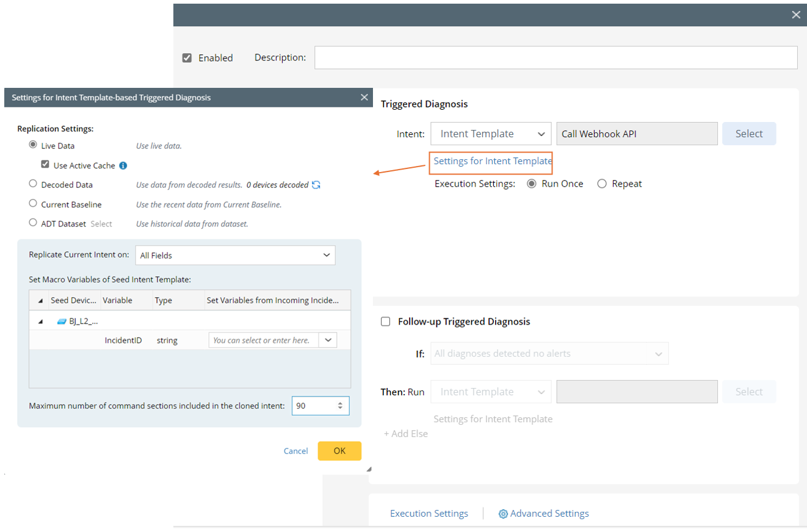Enable Follow-up Triggered Diagnosis
This screenshot has width=807, height=532.
(385, 322)
